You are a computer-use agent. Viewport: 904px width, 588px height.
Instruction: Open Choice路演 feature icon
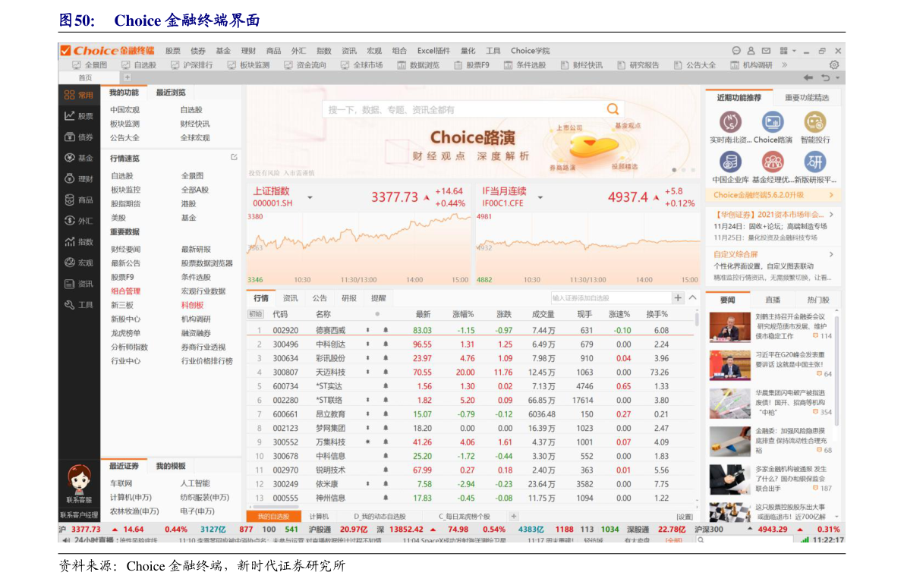[x=773, y=122]
